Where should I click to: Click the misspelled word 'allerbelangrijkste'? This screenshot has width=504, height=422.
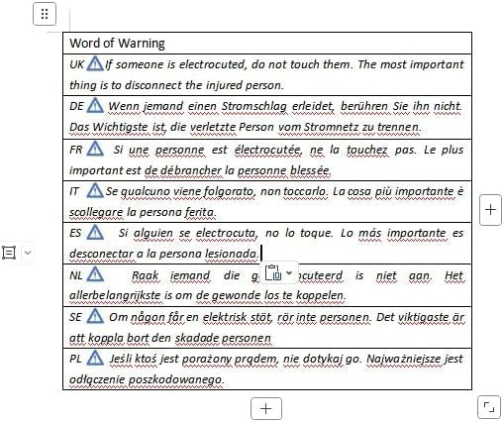[x=115, y=295]
